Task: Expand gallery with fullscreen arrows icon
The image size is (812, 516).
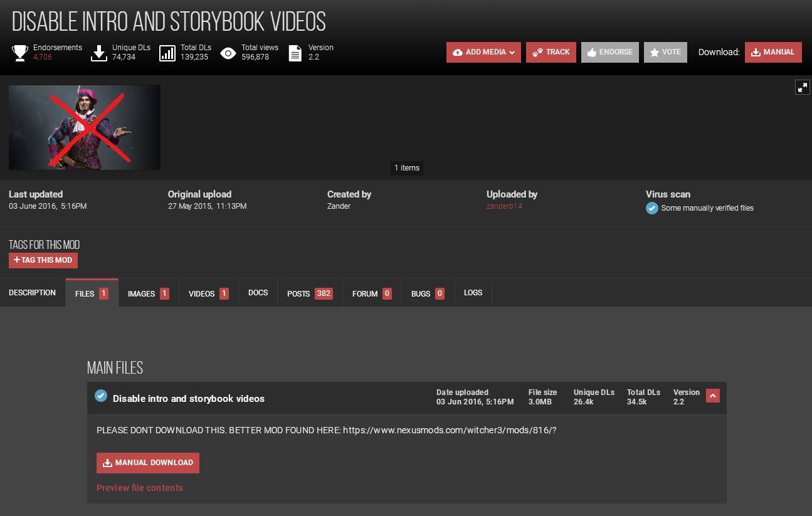Action: (802, 87)
